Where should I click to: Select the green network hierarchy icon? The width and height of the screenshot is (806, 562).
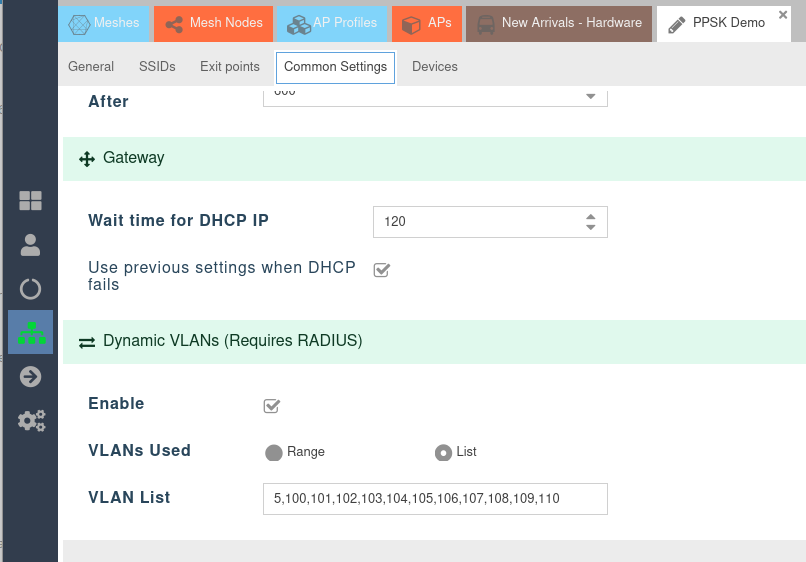tap(30, 333)
